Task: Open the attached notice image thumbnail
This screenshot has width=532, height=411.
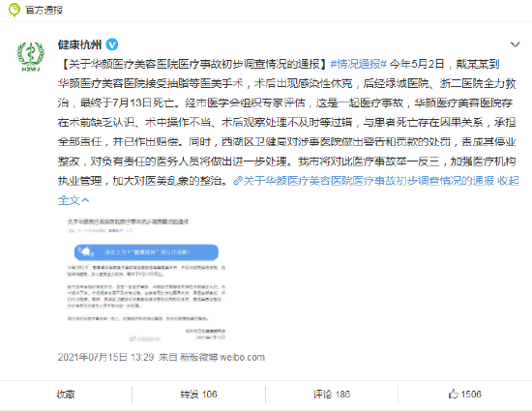Action: [x=146, y=280]
